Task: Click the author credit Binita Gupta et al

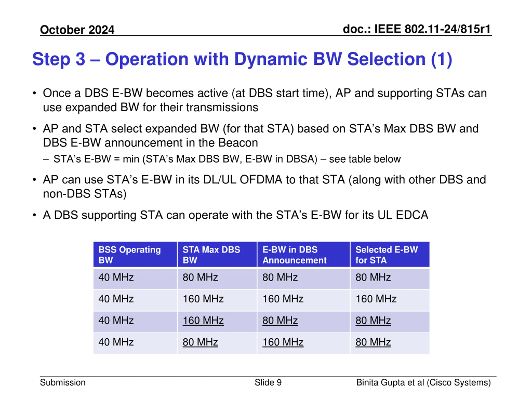Action: pyautogui.click(x=423, y=382)
